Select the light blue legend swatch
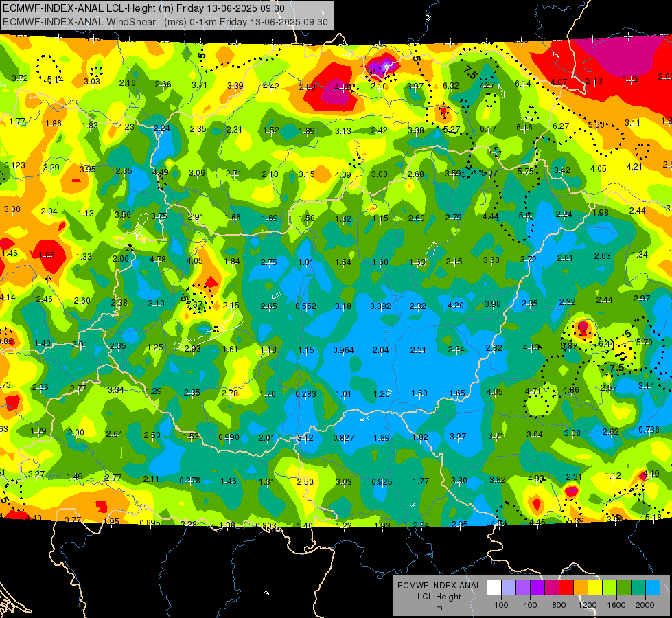The image size is (672, 618). (653, 588)
